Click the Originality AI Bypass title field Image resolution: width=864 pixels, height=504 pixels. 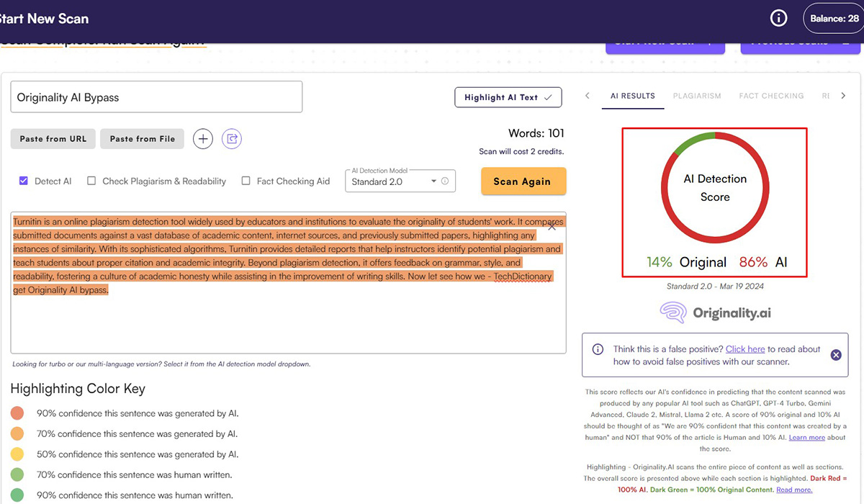pyautogui.click(x=156, y=97)
